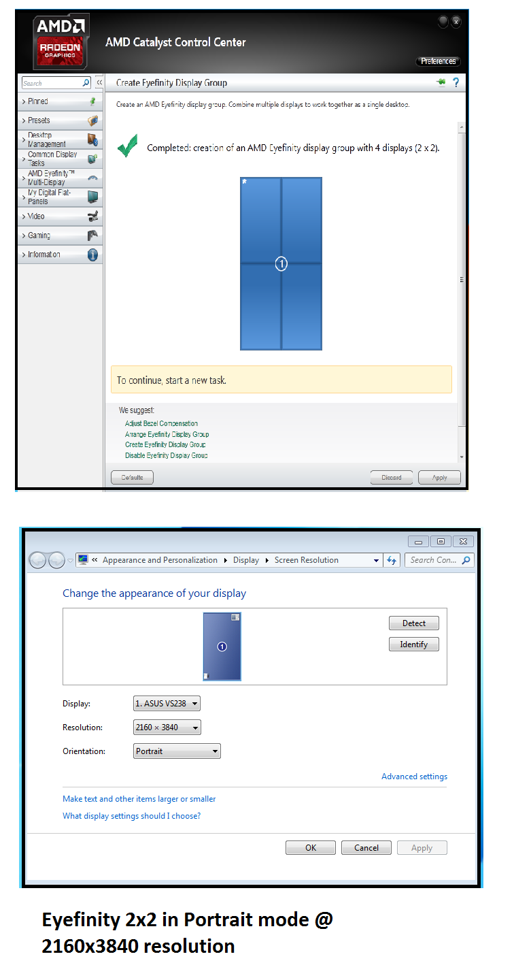Click the refresh icon beside address bar
Image resolution: width=514 pixels, height=980 pixels.
coord(391,560)
